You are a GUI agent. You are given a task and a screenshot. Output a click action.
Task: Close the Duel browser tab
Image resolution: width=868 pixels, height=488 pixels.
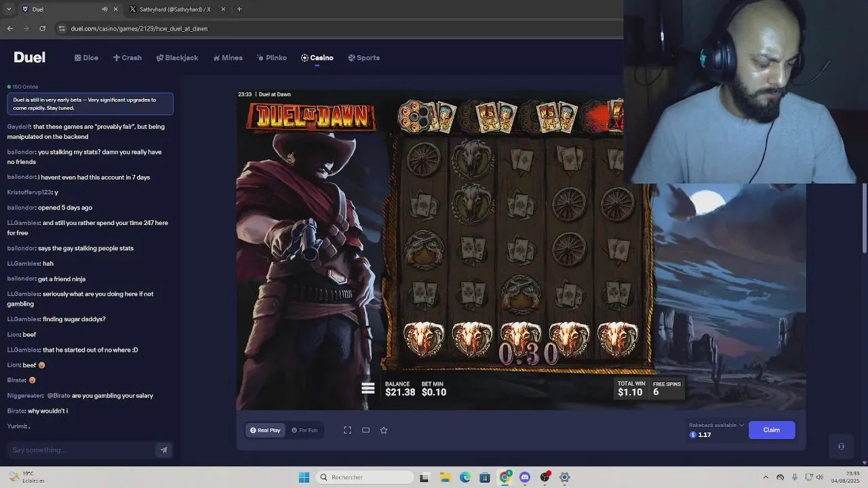click(x=115, y=9)
